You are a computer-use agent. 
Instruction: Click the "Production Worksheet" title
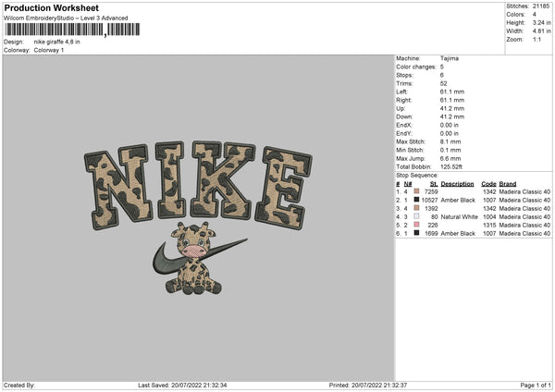(51, 7)
